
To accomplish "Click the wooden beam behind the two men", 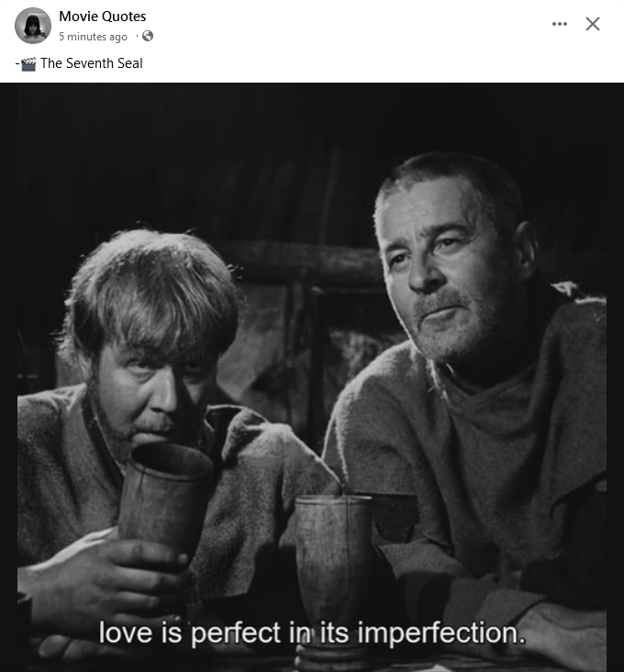I will pos(304,263).
